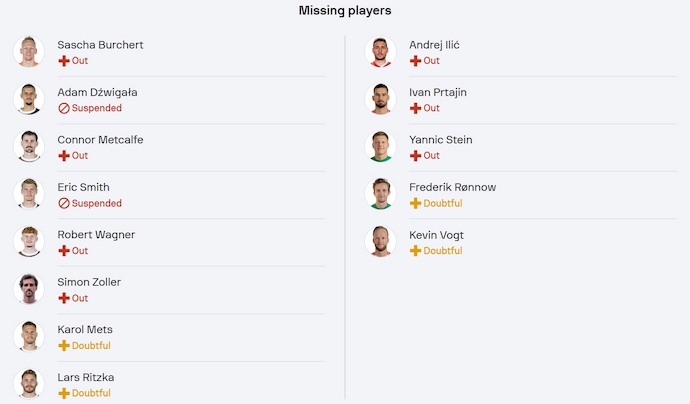Open Ivan Prtajin's player name link

pyautogui.click(x=437, y=92)
